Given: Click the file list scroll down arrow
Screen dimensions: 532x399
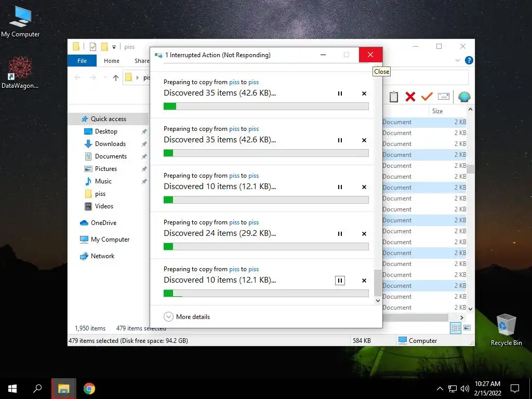Looking at the screenshot, I should [470, 309].
